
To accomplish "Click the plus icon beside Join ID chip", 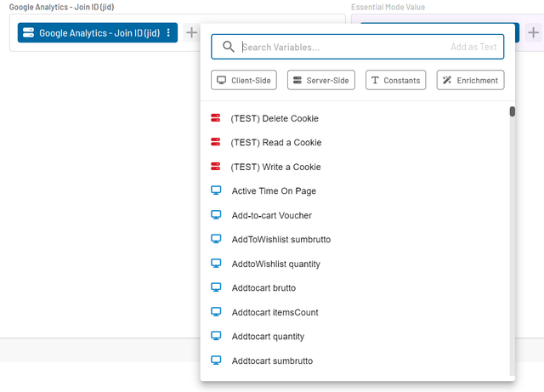I will click(x=192, y=33).
